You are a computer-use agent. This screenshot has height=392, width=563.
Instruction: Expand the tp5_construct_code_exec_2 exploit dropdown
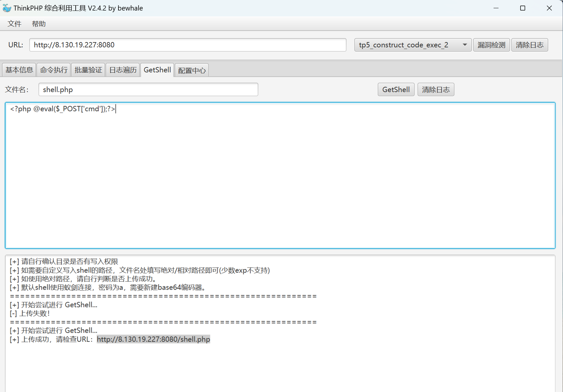(413, 45)
